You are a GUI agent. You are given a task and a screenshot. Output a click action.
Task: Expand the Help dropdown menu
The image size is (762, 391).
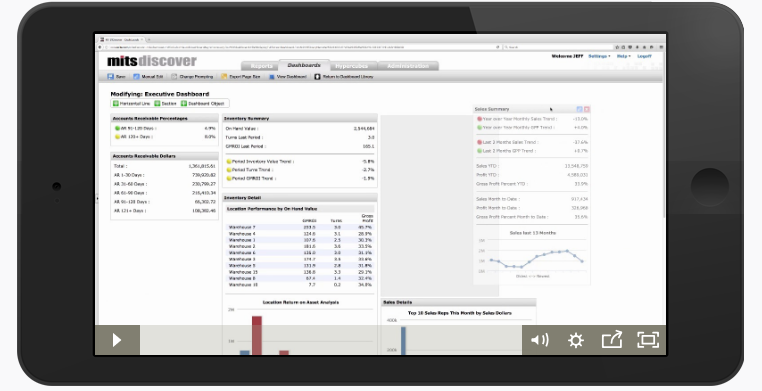623,56
